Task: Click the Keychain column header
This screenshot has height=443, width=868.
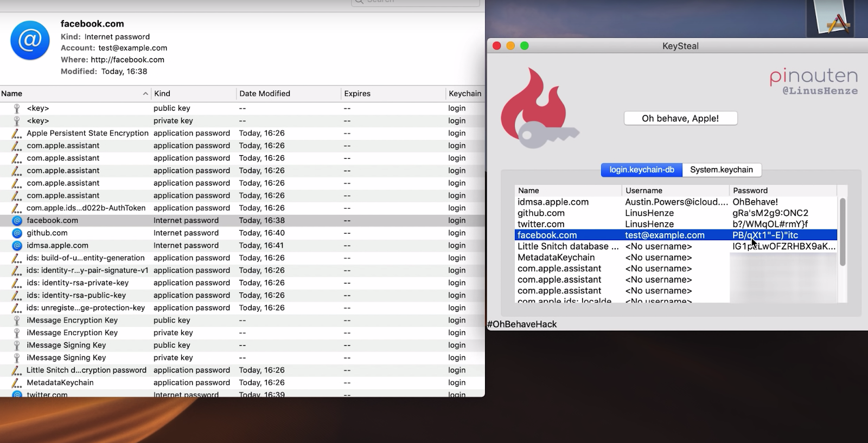Action: tap(465, 94)
